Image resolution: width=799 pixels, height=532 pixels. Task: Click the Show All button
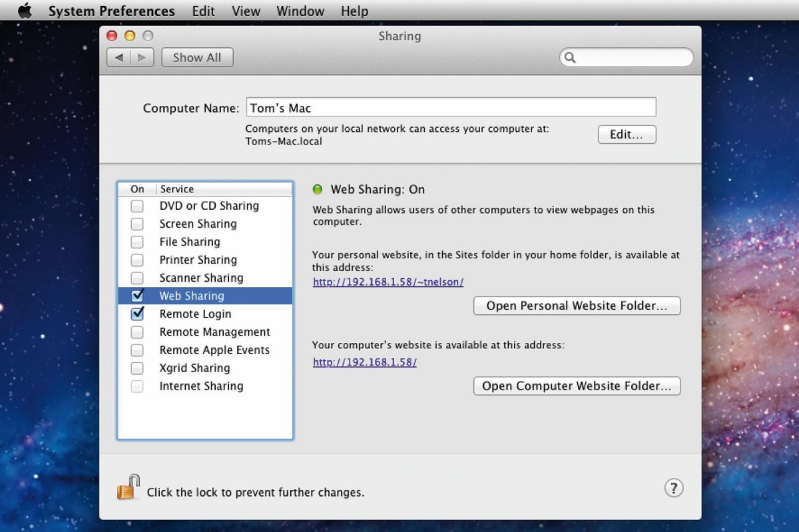197,57
